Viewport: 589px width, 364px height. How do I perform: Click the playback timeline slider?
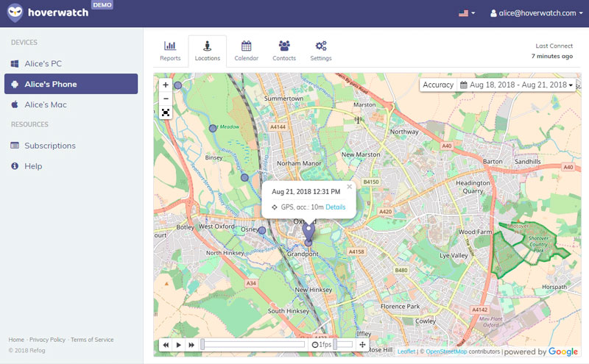253,344
